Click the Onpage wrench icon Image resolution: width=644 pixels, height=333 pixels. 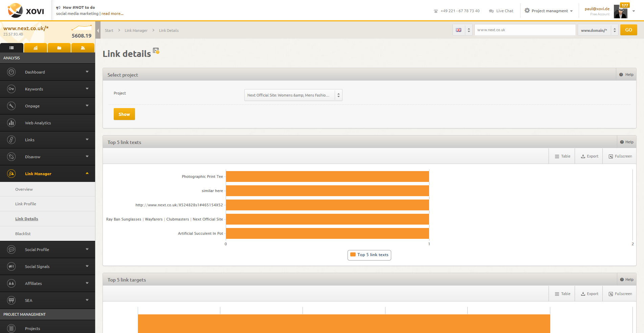pyautogui.click(x=12, y=106)
